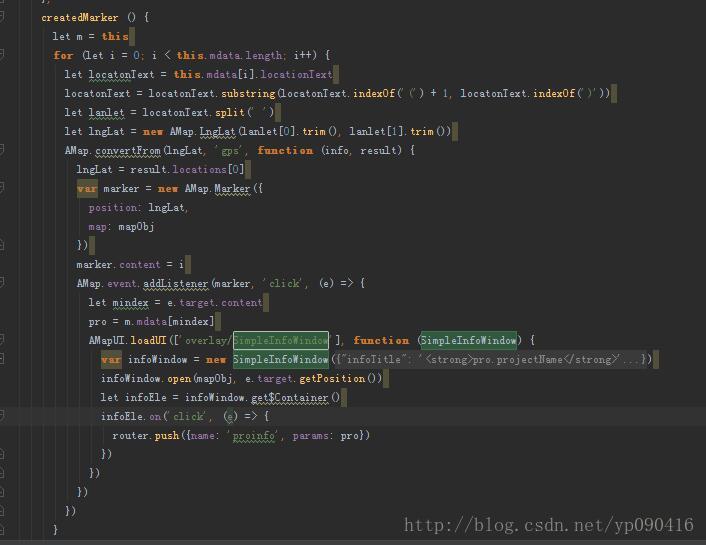This screenshot has width=706, height=545.
Task: Click 'Marker' class in new AMap.Marker
Action: [x=232, y=189]
